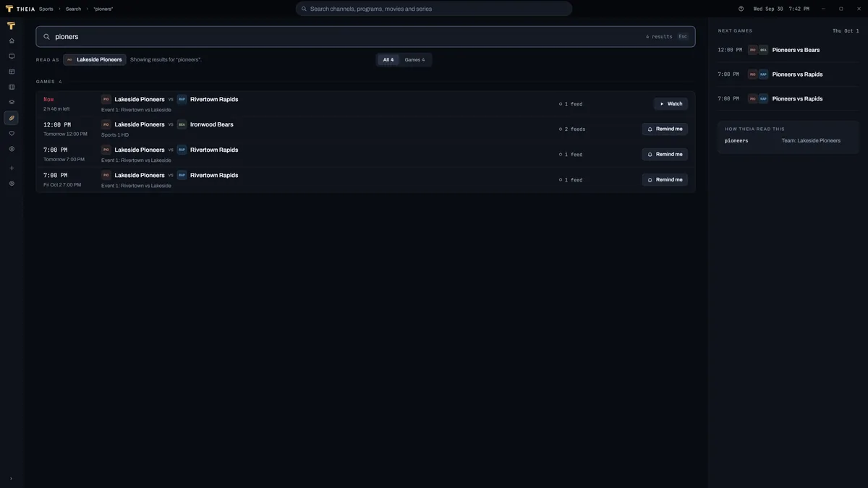Select the grid guide icon in the sidebar
Viewport: 868px width, 488px height.
point(12,72)
